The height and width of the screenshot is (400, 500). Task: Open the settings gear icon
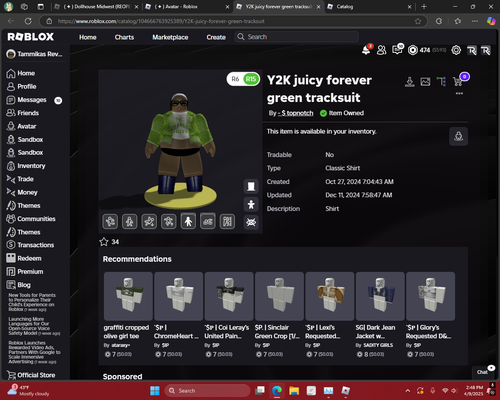456,50
